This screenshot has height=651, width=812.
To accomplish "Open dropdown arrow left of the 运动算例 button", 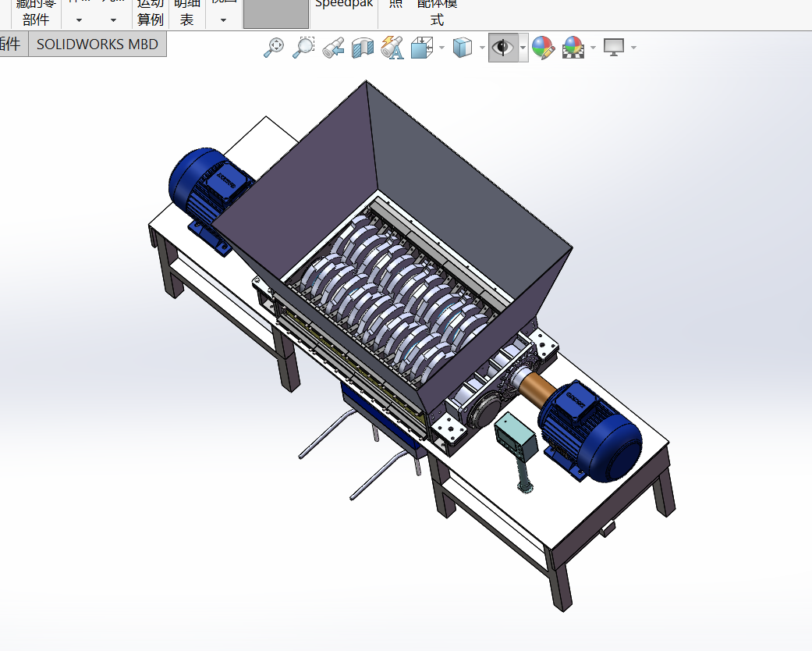I will (113, 20).
